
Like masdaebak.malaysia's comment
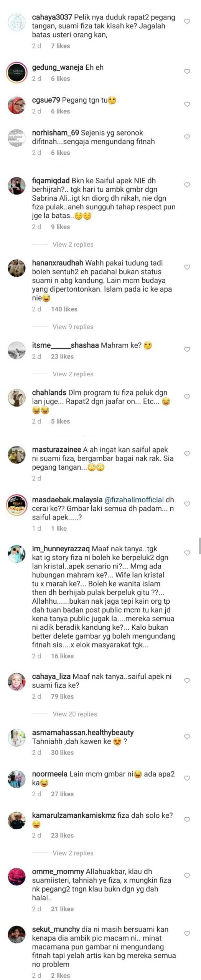tap(187, 504)
